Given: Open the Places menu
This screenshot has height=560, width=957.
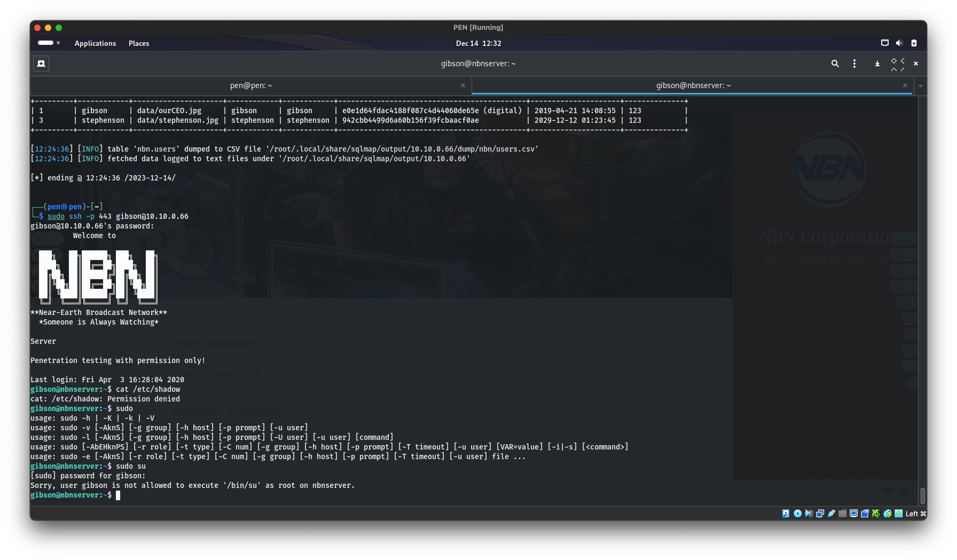Looking at the screenshot, I should tap(139, 43).
